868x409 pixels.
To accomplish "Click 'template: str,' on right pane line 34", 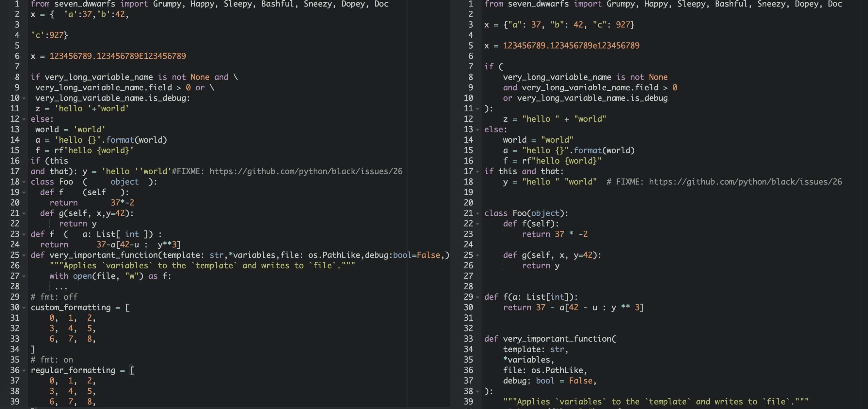I will tap(535, 349).
